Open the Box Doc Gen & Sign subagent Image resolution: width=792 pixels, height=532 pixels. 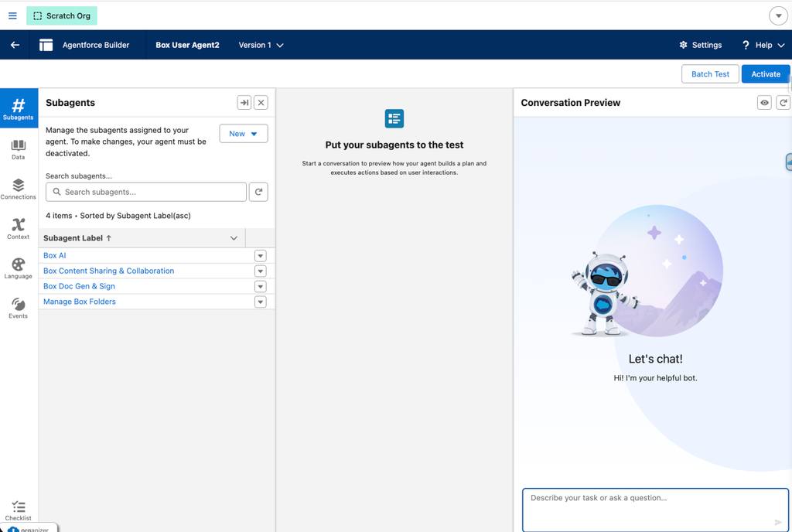coord(80,286)
